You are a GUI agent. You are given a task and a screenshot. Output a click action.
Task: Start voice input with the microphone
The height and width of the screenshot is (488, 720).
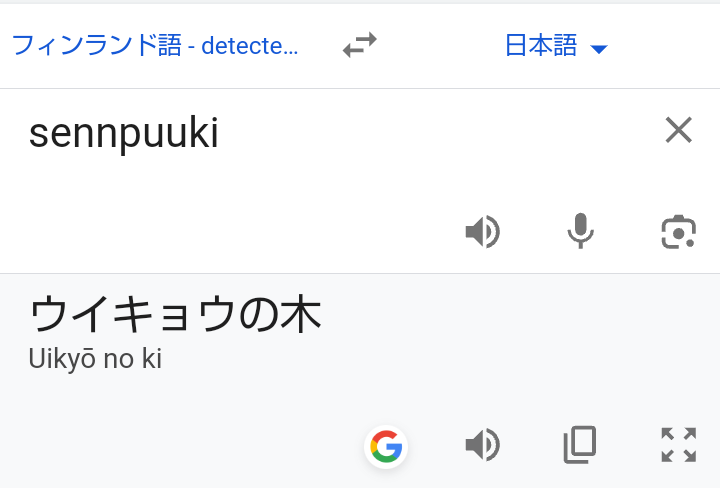tap(580, 232)
